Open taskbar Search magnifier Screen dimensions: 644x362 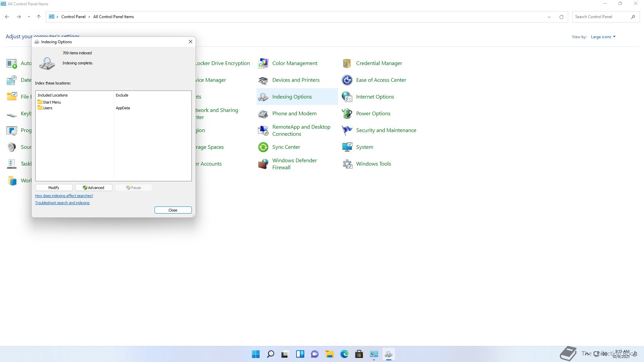270,354
